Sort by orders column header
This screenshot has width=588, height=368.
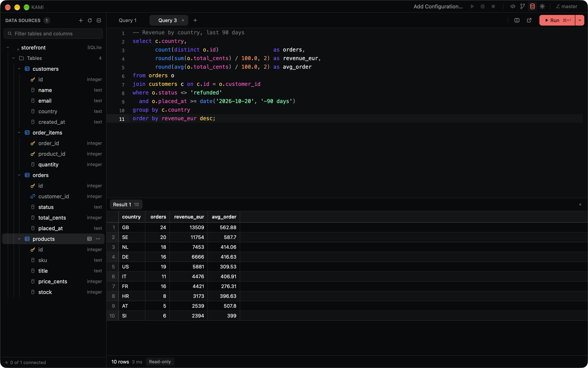coord(157,217)
